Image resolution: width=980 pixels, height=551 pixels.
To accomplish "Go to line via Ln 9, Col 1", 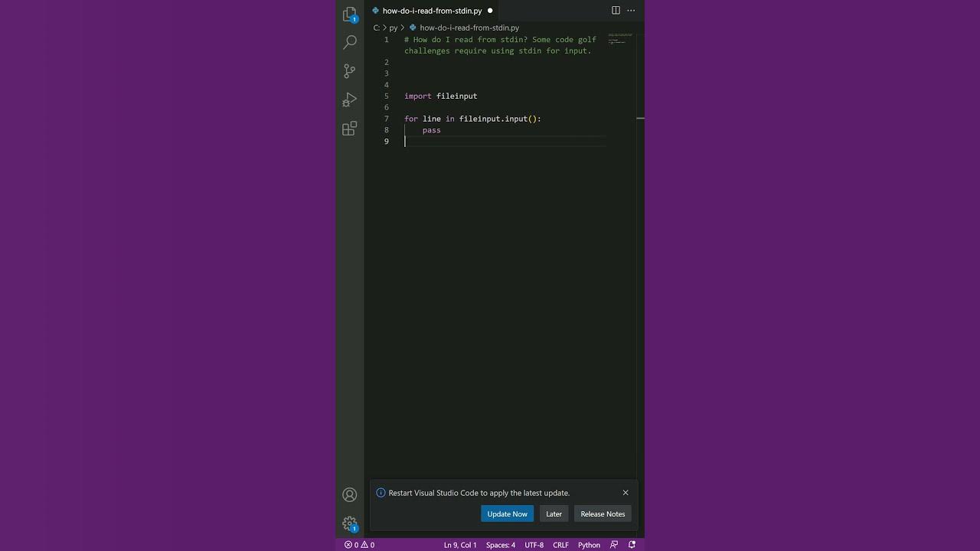I will coord(460,545).
